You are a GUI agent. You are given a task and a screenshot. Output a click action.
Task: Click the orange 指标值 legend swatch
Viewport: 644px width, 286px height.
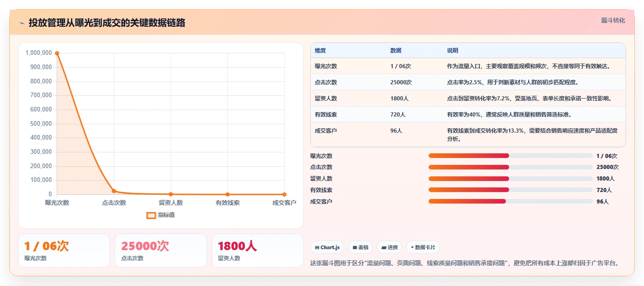coord(151,215)
